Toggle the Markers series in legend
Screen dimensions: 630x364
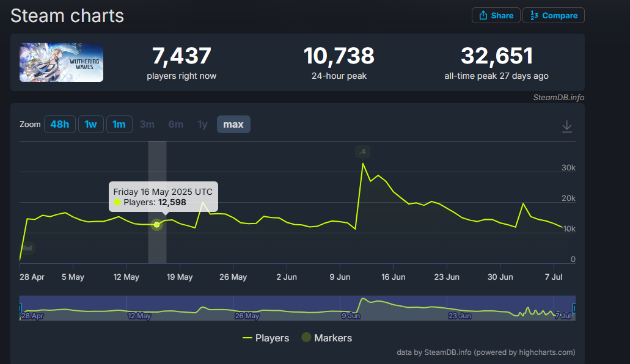327,338
